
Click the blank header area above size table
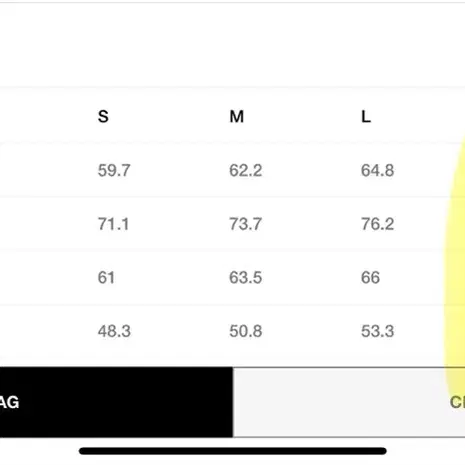point(232,45)
